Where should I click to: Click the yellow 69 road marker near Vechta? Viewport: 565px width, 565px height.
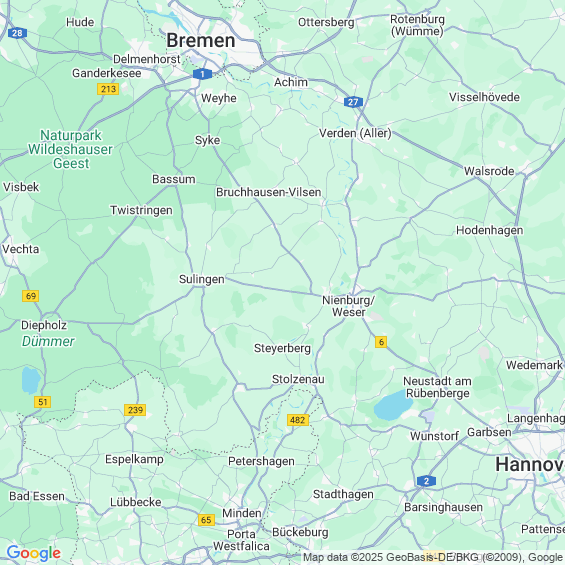click(31, 296)
